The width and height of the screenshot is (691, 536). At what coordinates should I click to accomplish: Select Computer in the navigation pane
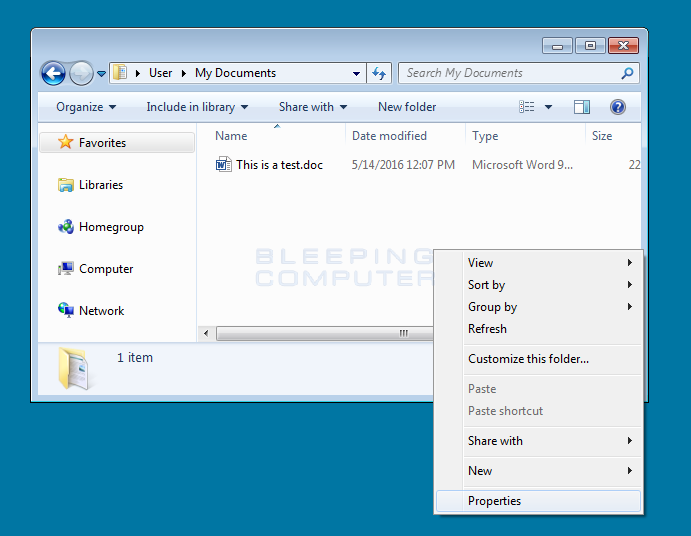[x=106, y=269]
